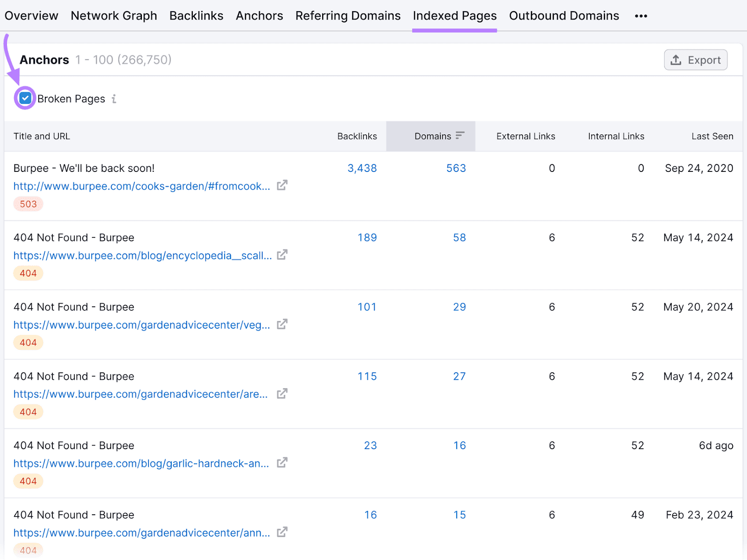Click the sort icon on the Domains column
This screenshot has height=560, width=747.
[460, 136]
